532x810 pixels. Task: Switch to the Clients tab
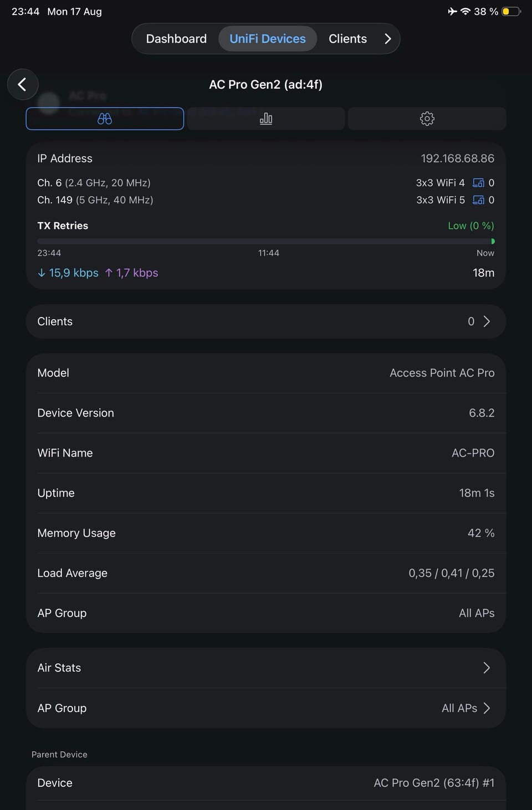tap(347, 39)
